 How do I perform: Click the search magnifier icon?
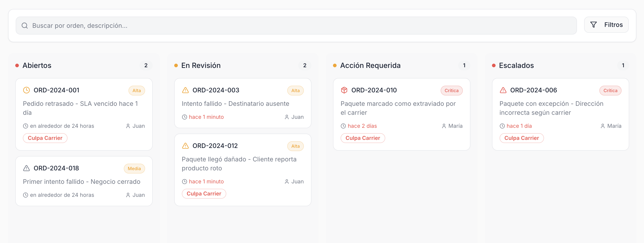coord(24,26)
